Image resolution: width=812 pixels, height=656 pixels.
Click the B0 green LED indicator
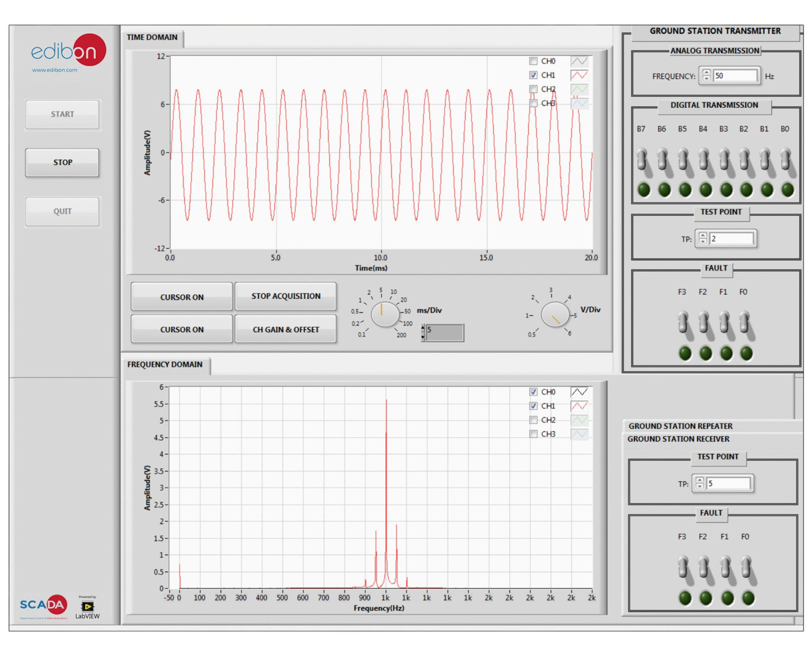787,190
